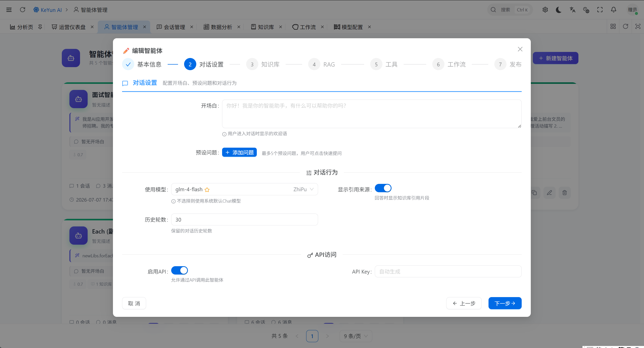Image resolution: width=644 pixels, height=348 pixels.
Task: Toggle the 启用API switch
Action: click(x=180, y=270)
